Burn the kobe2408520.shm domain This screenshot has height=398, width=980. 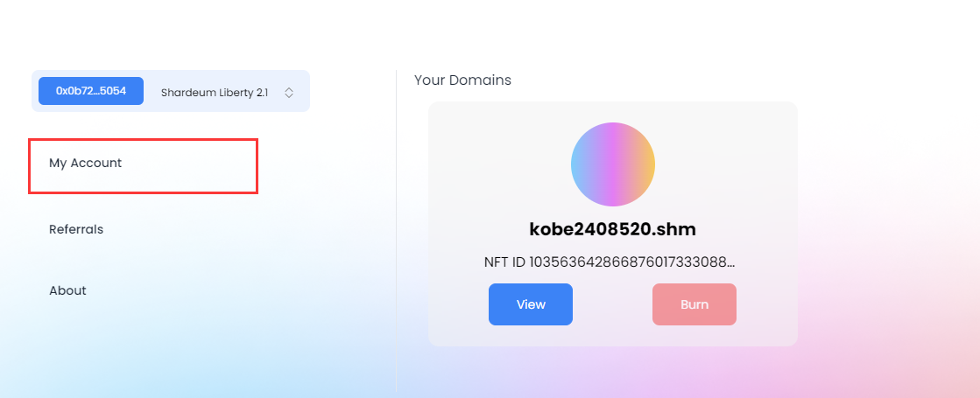(x=694, y=304)
